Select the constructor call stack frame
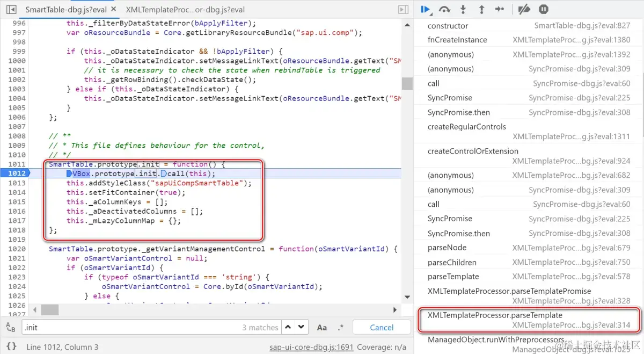 pos(529,26)
